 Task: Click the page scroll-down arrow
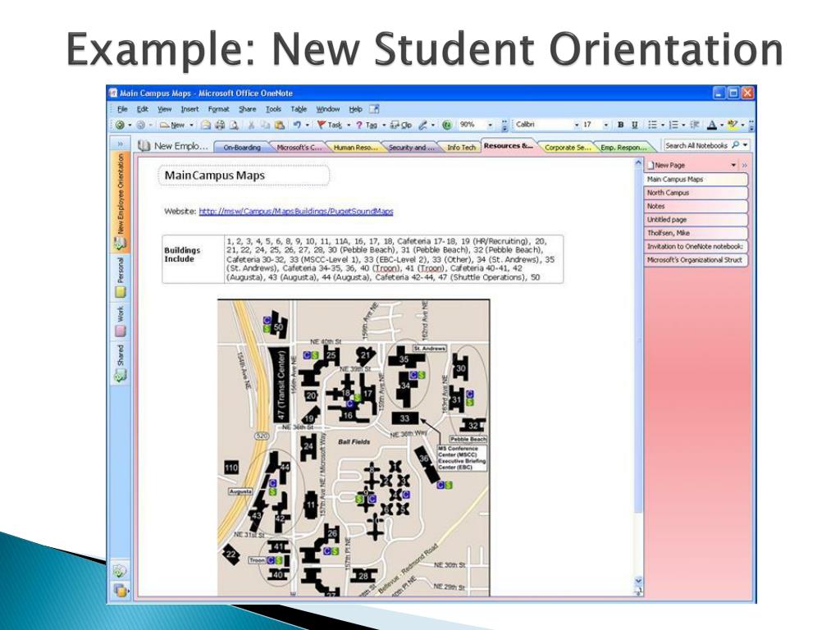click(637, 581)
